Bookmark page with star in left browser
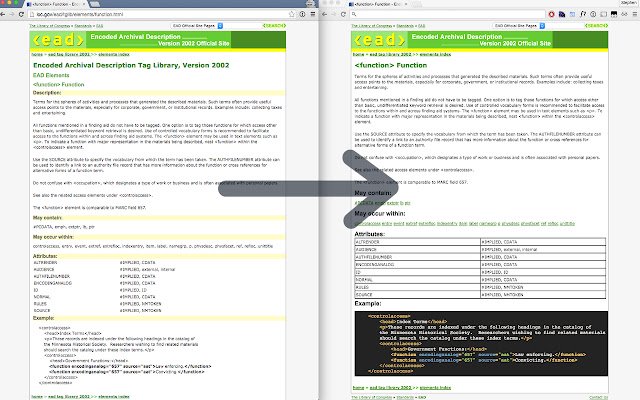Viewport: 640px width, 400px height. pos(292,14)
